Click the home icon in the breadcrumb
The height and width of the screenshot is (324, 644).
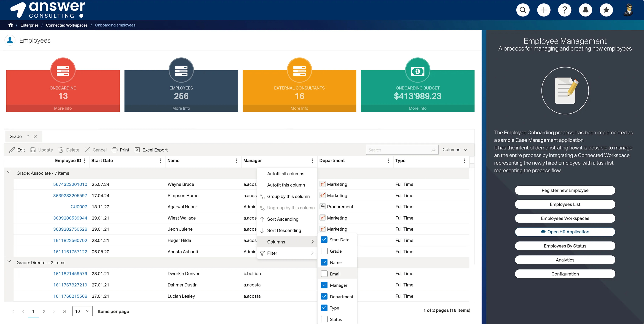tap(10, 25)
